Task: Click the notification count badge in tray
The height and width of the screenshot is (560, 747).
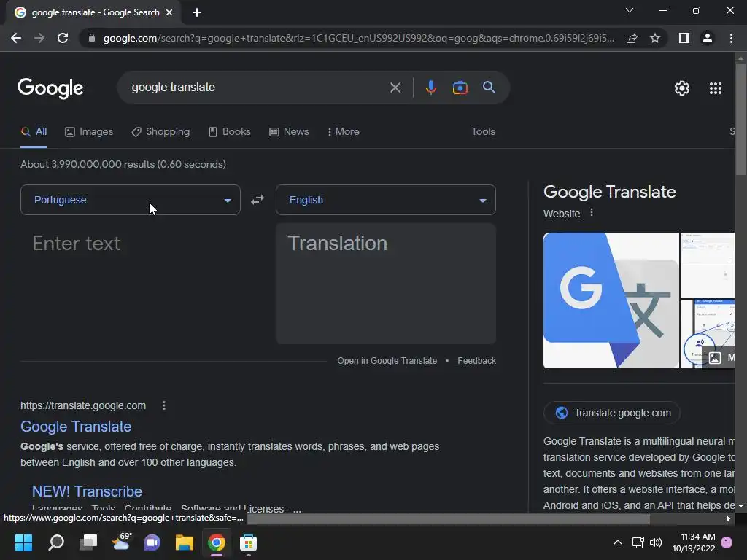Action: click(x=727, y=542)
